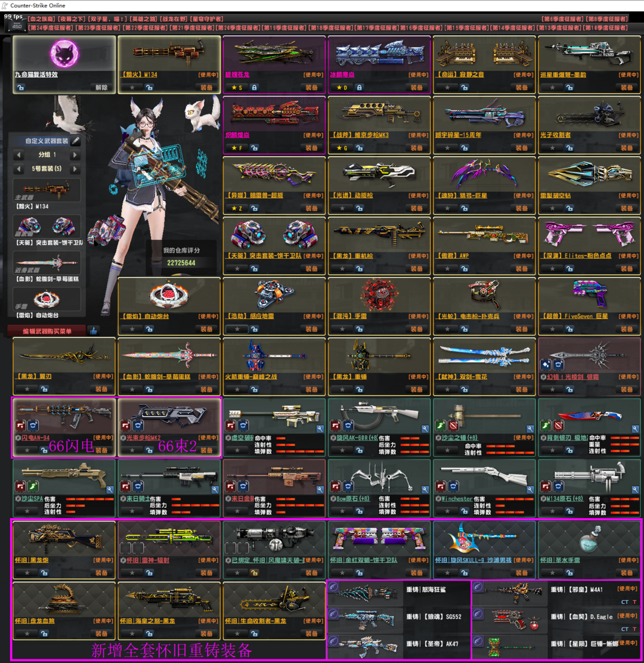Toggle the lock on the 【傲君】AWP card

coord(465,268)
